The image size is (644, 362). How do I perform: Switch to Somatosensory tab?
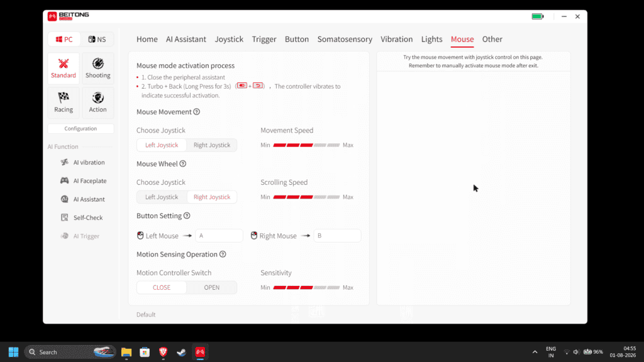(x=345, y=39)
